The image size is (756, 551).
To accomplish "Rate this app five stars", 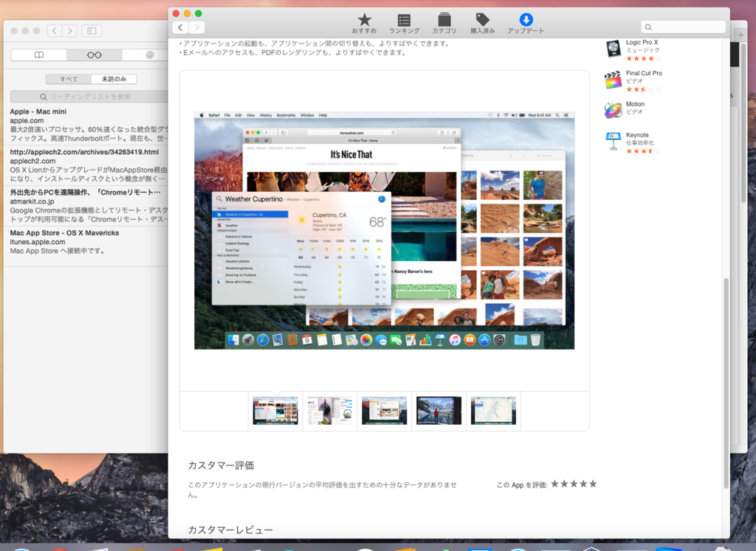I will (x=593, y=484).
